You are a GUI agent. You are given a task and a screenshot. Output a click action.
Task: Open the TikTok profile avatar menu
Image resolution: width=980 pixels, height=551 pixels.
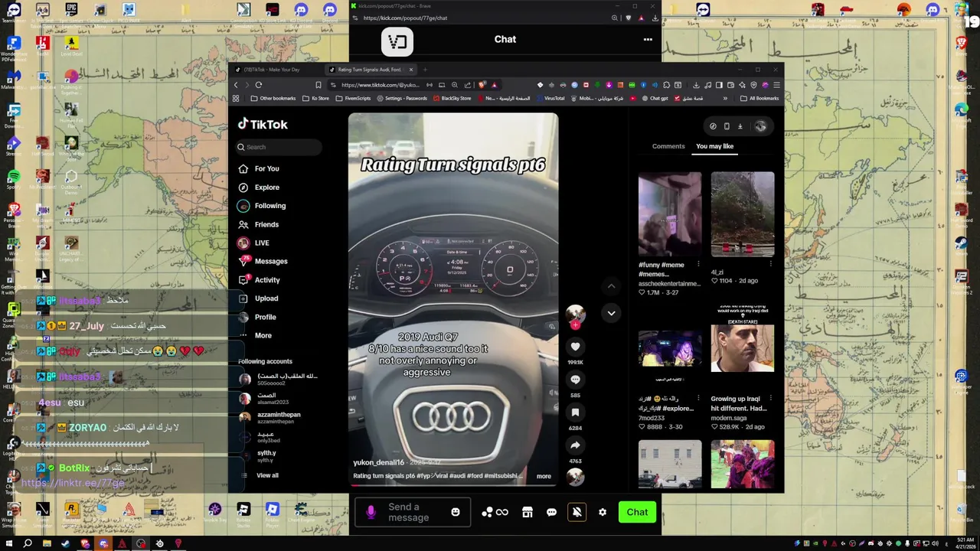pyautogui.click(x=760, y=126)
